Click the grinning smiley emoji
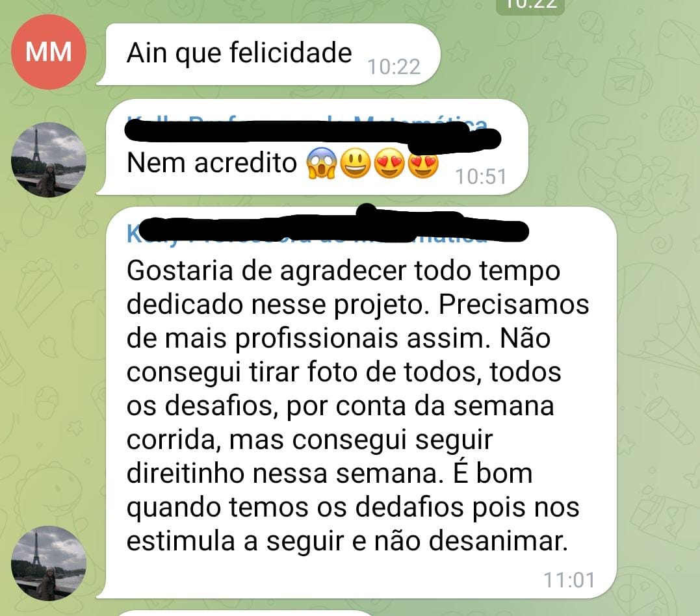 (356, 163)
